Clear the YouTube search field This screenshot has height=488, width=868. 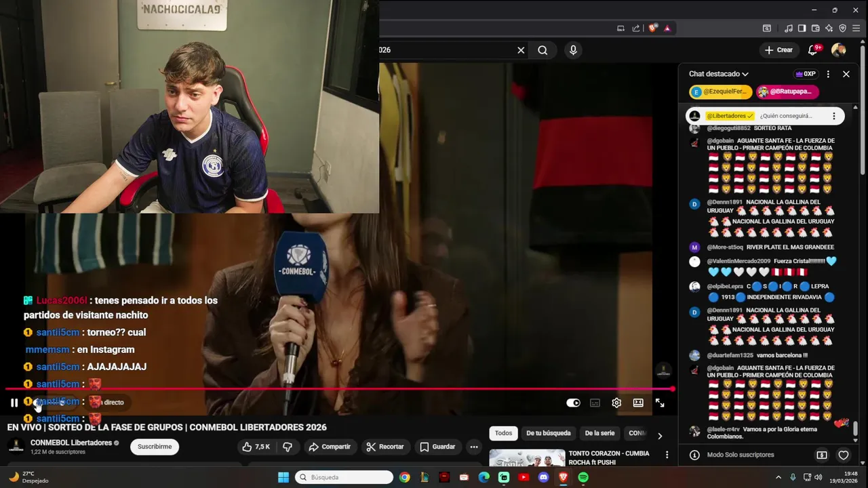coord(521,50)
